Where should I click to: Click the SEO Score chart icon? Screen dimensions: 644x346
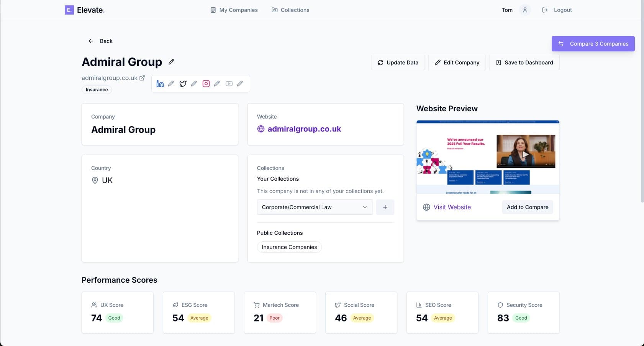[x=419, y=305]
